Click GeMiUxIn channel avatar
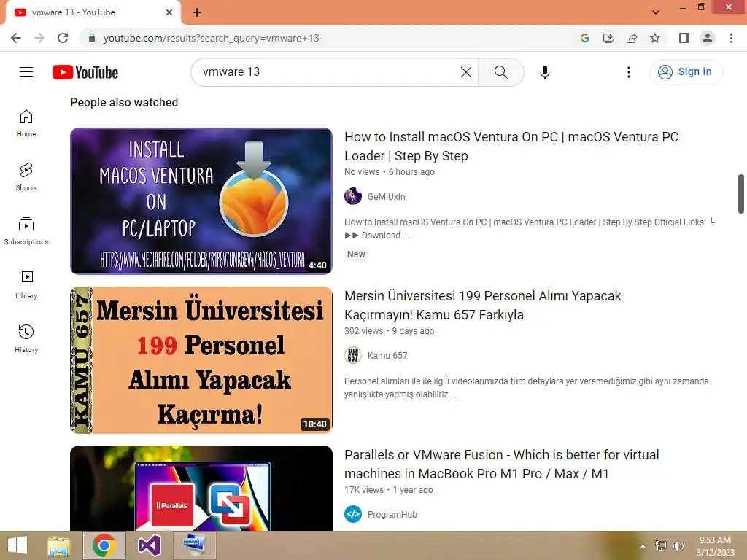 [353, 196]
